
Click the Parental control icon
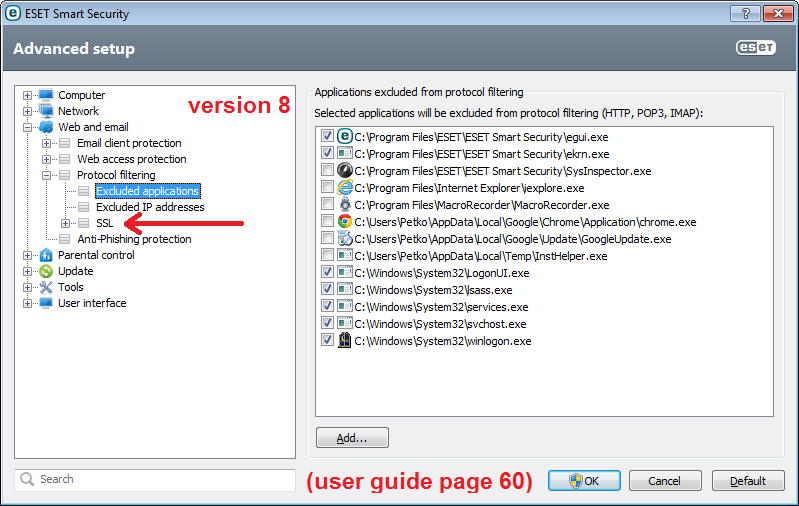pos(46,255)
